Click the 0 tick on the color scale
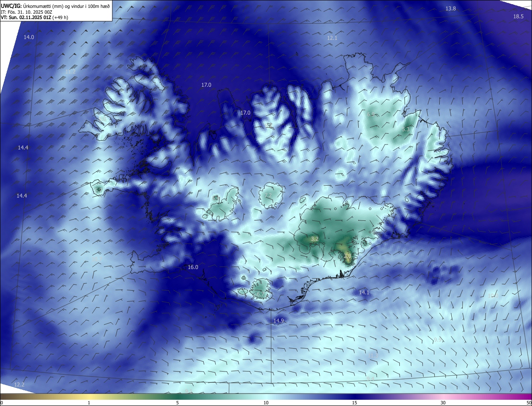 1,403
